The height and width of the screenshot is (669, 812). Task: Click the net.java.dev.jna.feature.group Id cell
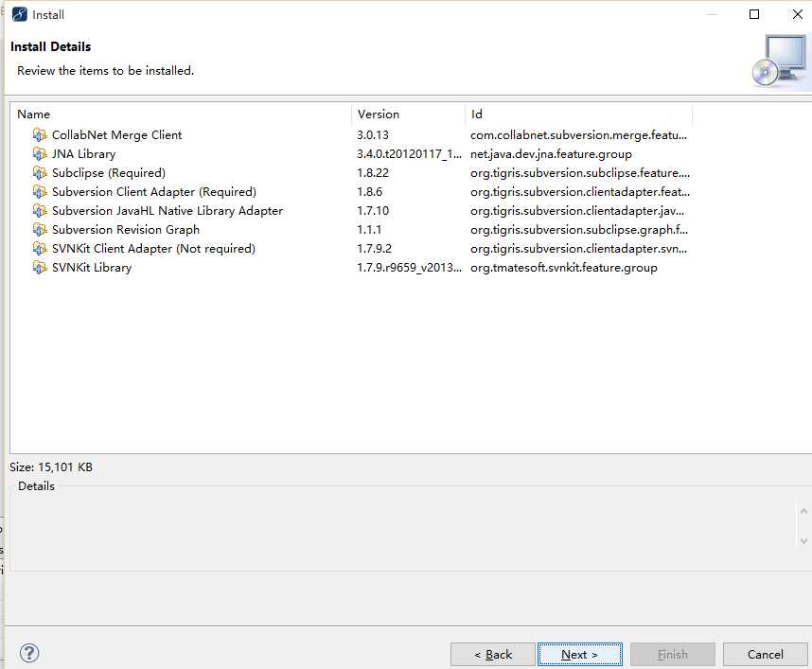551,154
